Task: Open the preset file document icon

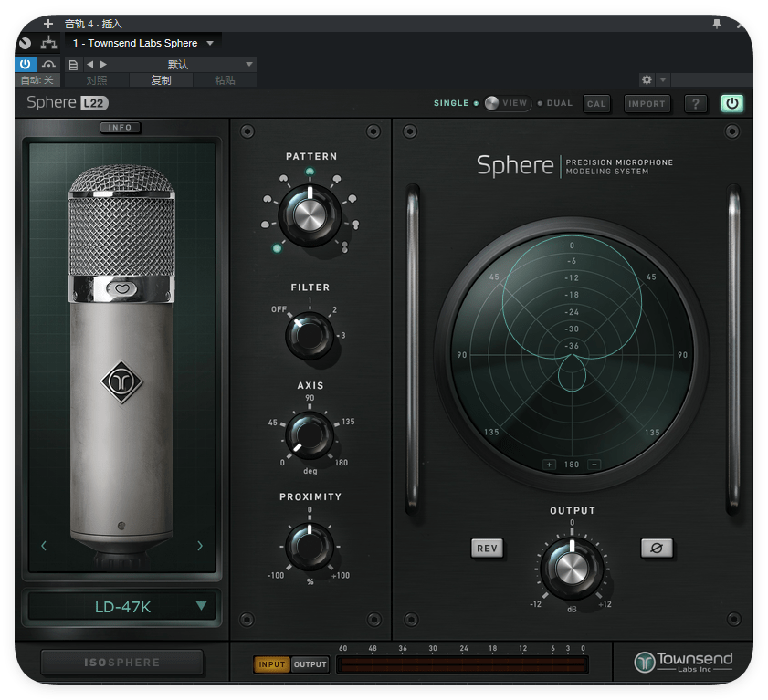Action: click(73, 65)
